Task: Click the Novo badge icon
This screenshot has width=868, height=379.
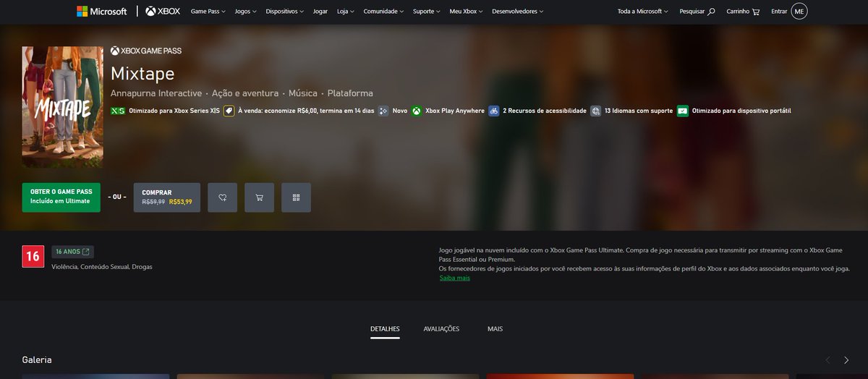Action: coord(383,111)
